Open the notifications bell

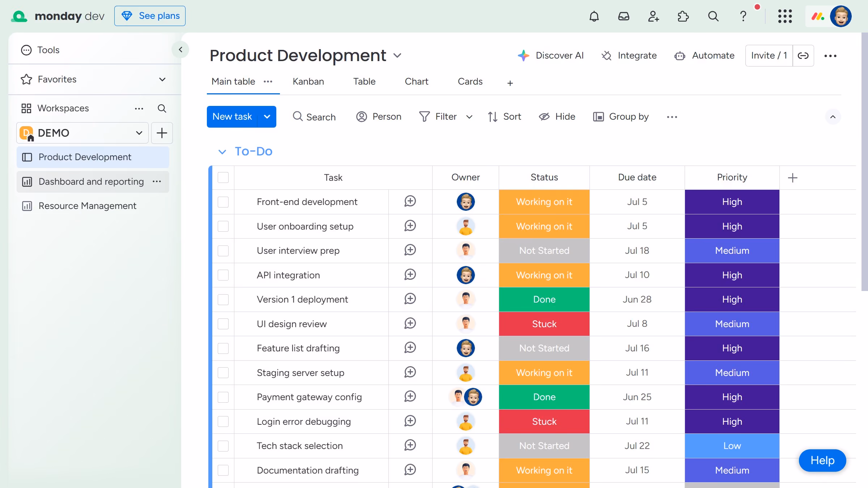pos(594,16)
